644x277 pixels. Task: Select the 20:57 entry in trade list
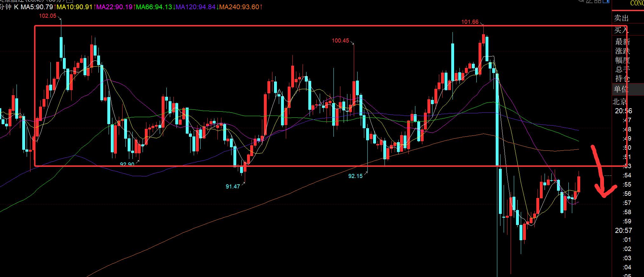623,230
